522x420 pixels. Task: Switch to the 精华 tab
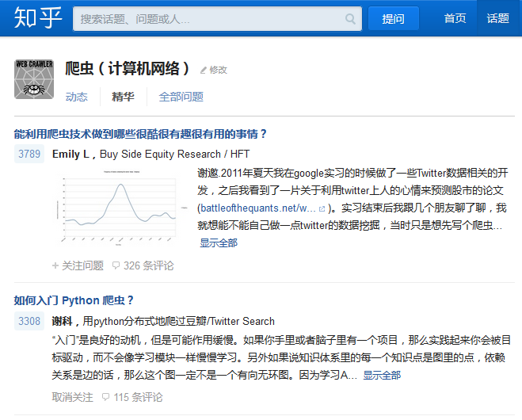point(123,97)
